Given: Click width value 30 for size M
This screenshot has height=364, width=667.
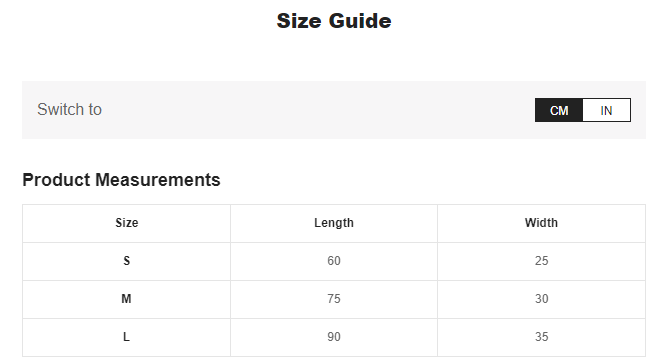Looking at the screenshot, I should click(542, 299).
